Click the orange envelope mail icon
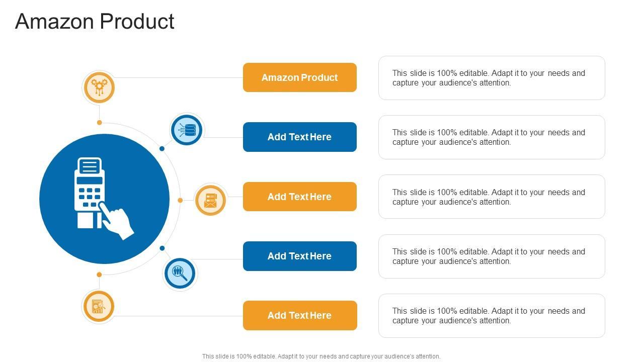This screenshot has width=644, height=362. pos(210,200)
